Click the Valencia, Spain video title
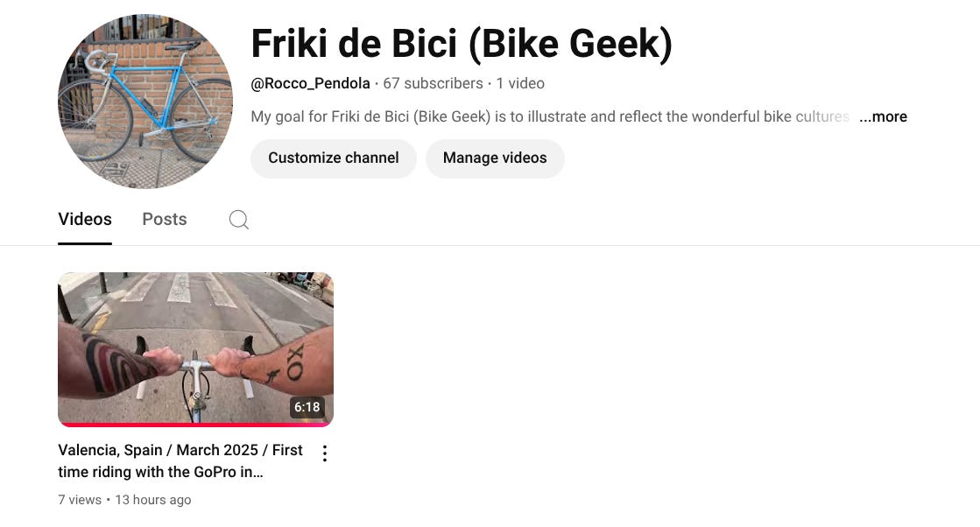This screenshot has height=527, width=980. pos(180,460)
